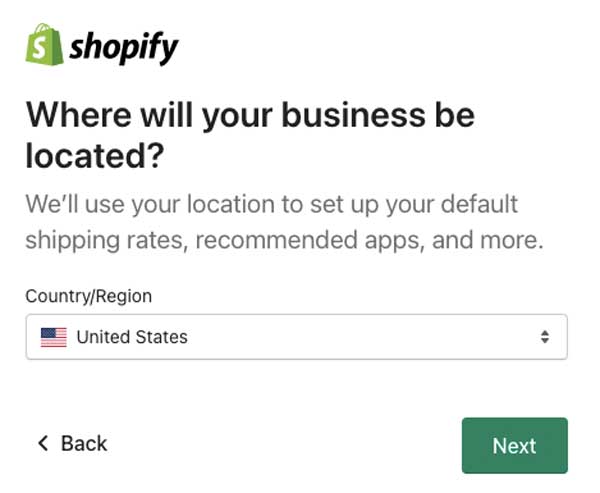Click the green Next button
The image size is (600, 493).
(515, 446)
